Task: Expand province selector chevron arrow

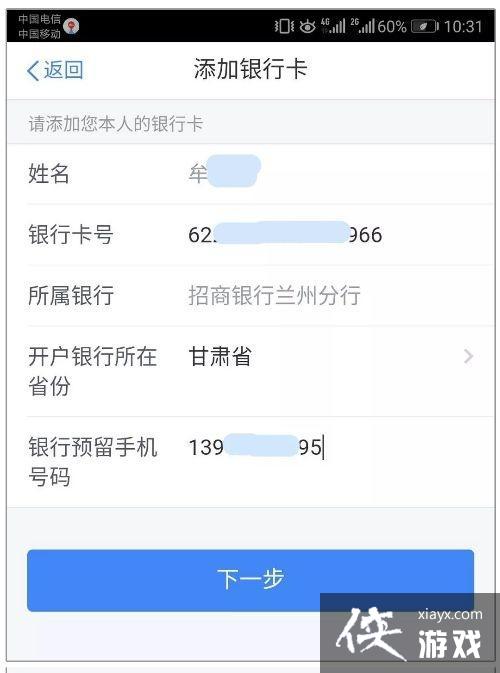Action: [x=469, y=356]
